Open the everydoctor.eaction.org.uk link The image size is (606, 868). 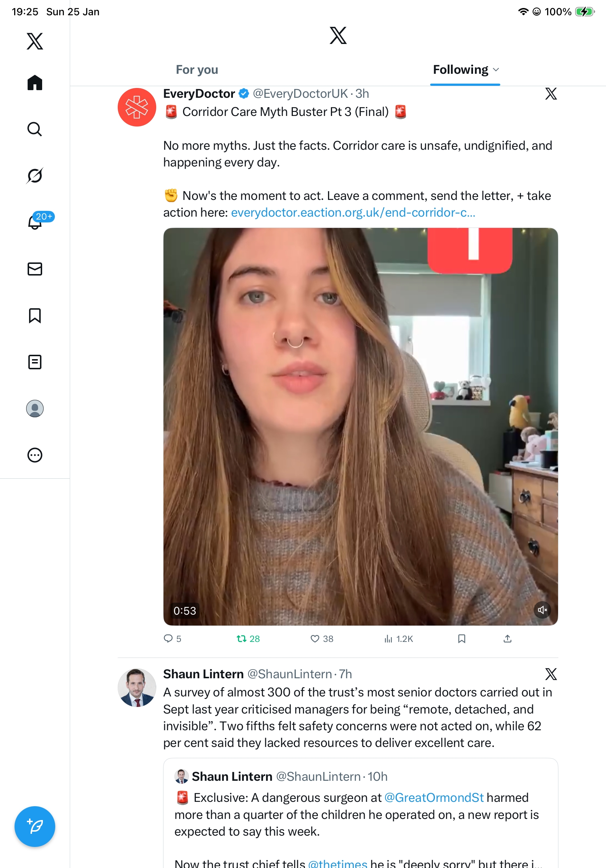[353, 213]
